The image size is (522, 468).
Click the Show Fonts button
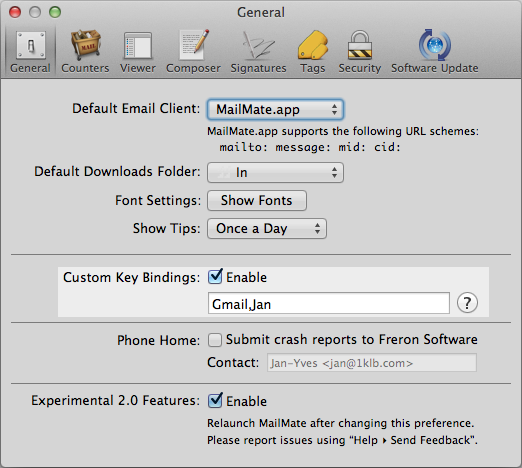coord(257,200)
